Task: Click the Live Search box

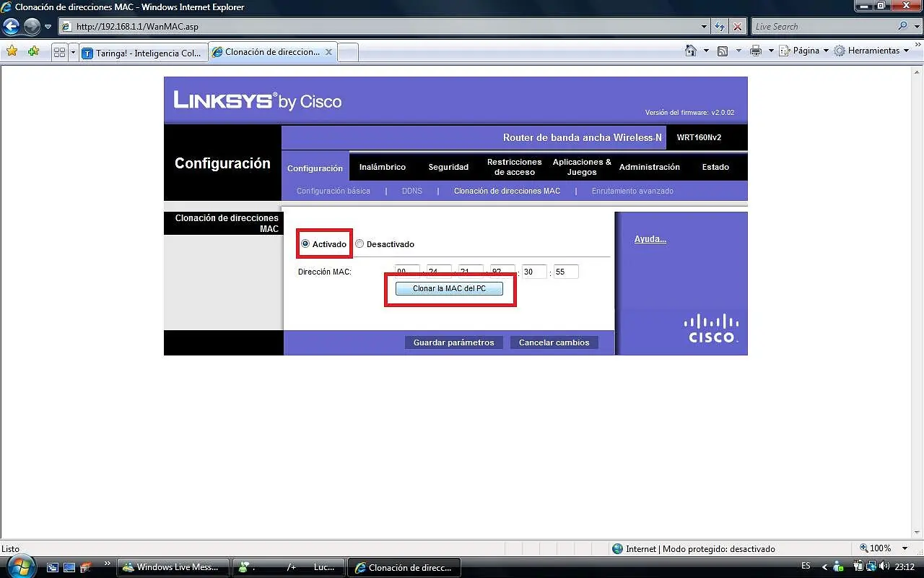Action: tap(823, 27)
